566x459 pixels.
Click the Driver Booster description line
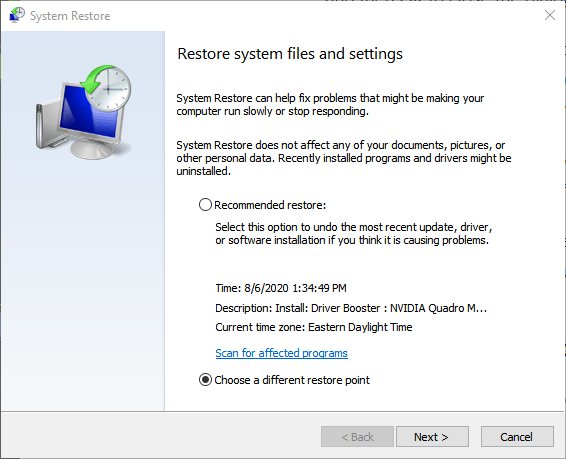pos(351,308)
